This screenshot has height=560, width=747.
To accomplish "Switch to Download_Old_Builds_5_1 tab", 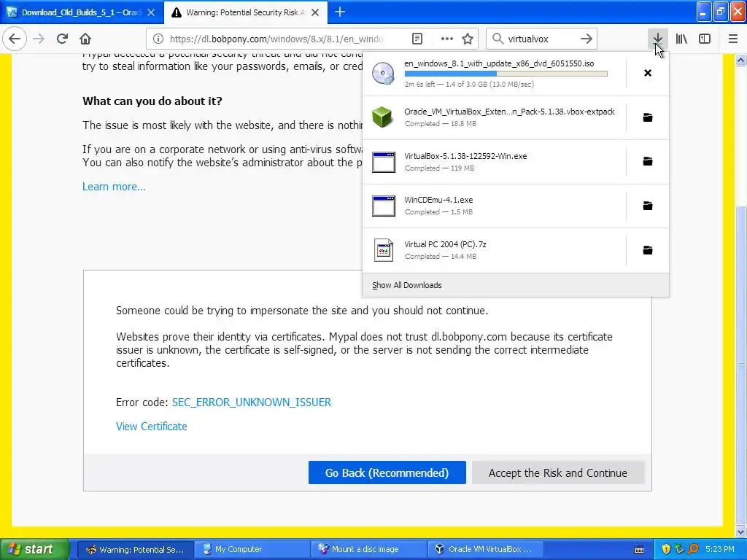I will pyautogui.click(x=82, y=12).
